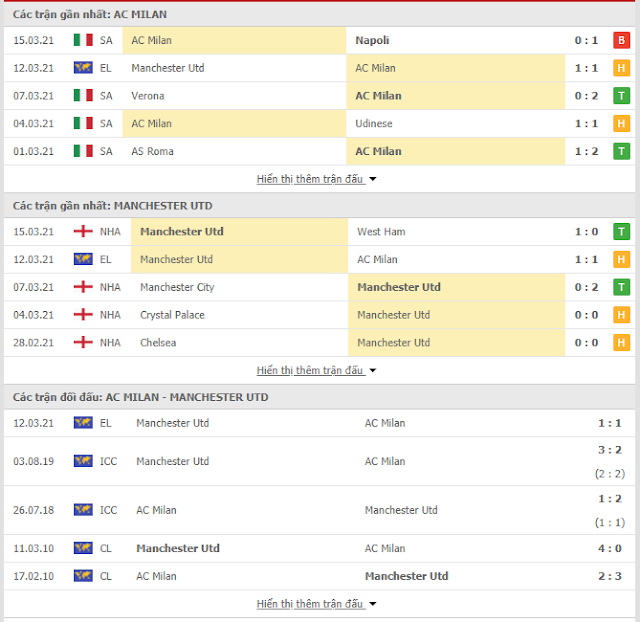Click AS Roma team name
This screenshot has width=640, height=622.
click(152, 151)
